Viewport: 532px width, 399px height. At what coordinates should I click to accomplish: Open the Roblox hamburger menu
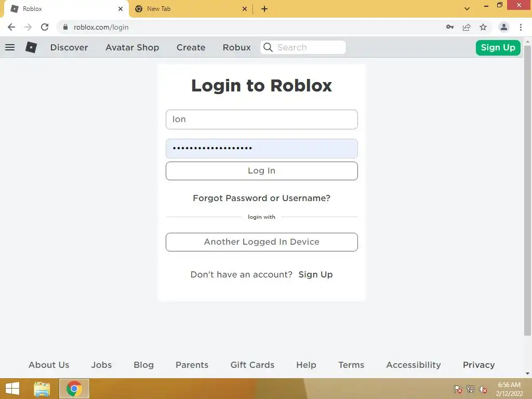tap(10, 47)
